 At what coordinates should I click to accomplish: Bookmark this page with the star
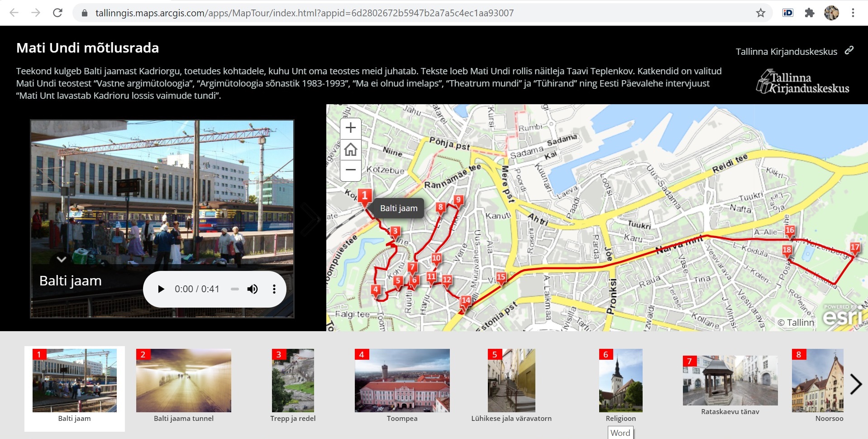click(x=761, y=13)
